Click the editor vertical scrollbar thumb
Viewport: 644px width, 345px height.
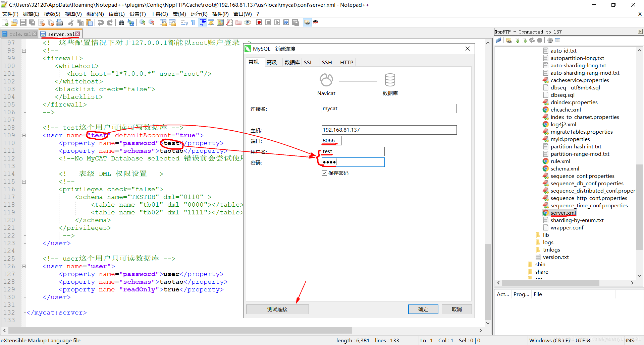click(488, 281)
